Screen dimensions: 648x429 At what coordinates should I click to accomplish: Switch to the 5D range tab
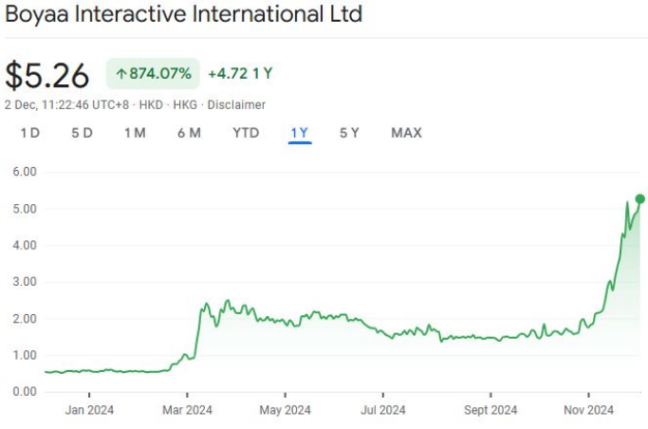82,133
